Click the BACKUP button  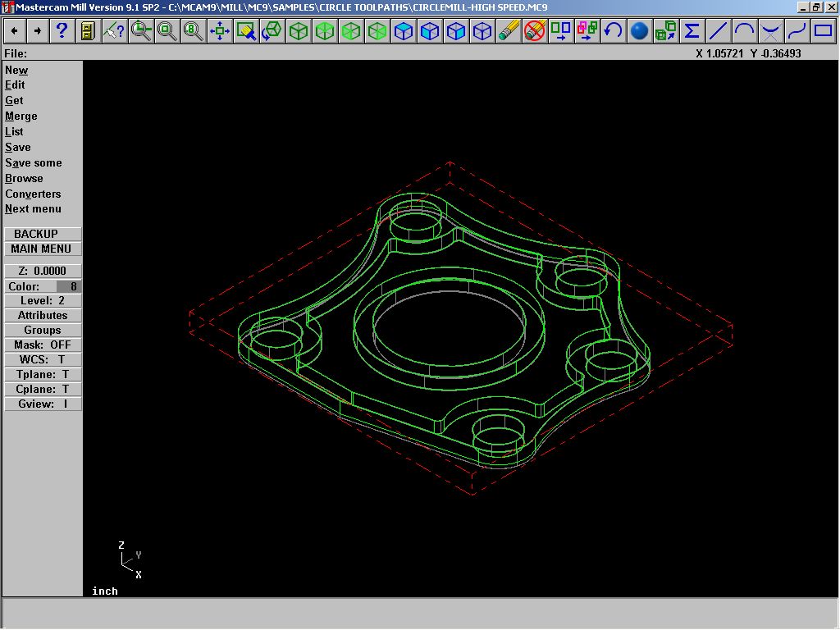tap(43, 234)
